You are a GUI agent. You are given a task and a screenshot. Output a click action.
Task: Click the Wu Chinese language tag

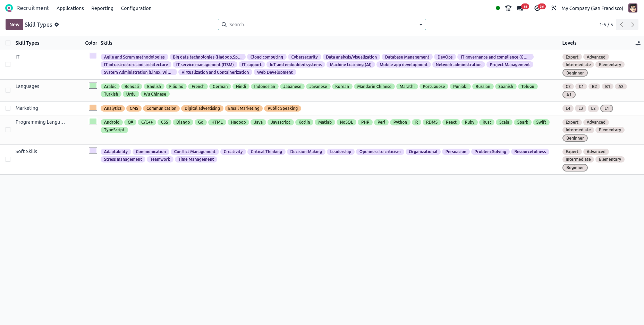pyautogui.click(x=155, y=94)
